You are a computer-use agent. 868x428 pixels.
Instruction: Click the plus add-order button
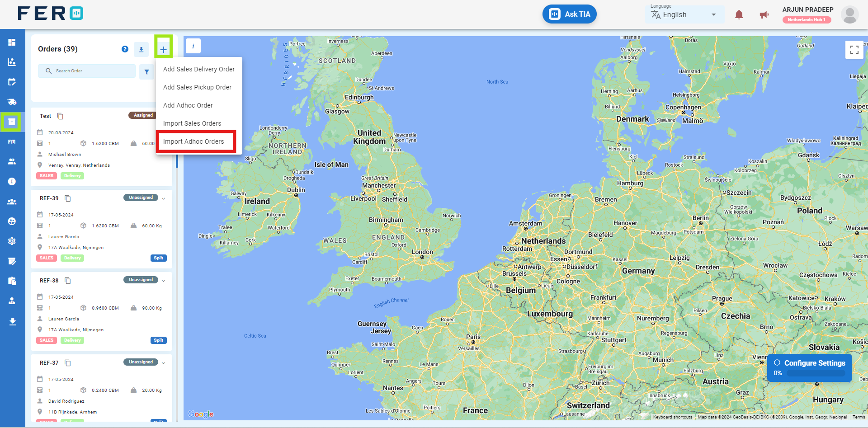pyautogui.click(x=163, y=49)
